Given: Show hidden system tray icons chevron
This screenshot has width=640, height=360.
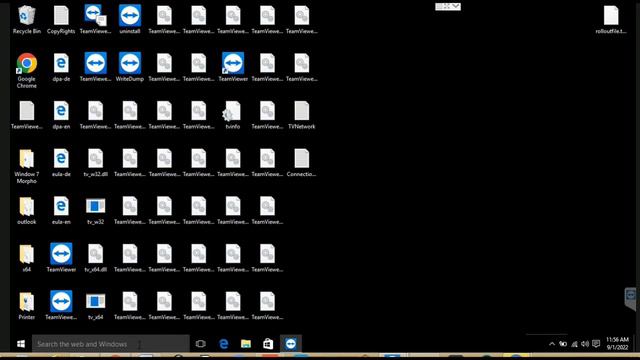Looking at the screenshot, I should point(552,344).
